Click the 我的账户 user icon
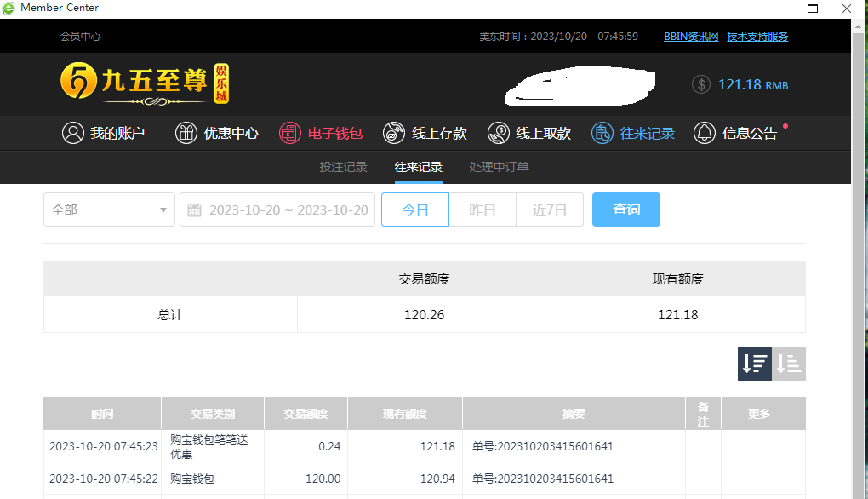This screenshot has width=868, height=499. 73,133
